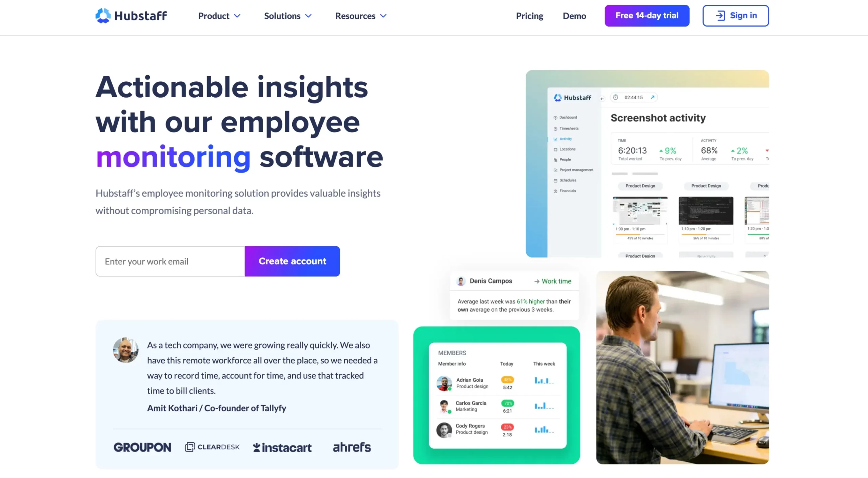Expand the Resources dropdown menu
868x478 pixels.
click(x=360, y=16)
